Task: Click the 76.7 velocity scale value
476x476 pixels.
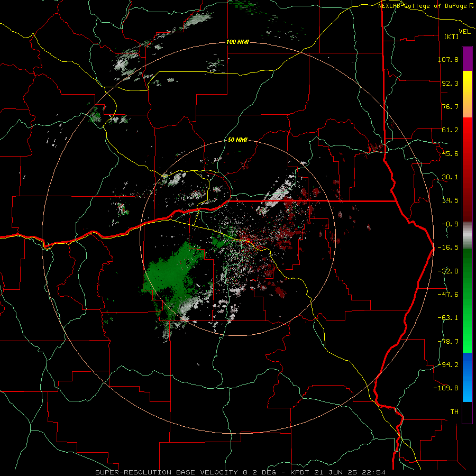Action: pos(450,106)
